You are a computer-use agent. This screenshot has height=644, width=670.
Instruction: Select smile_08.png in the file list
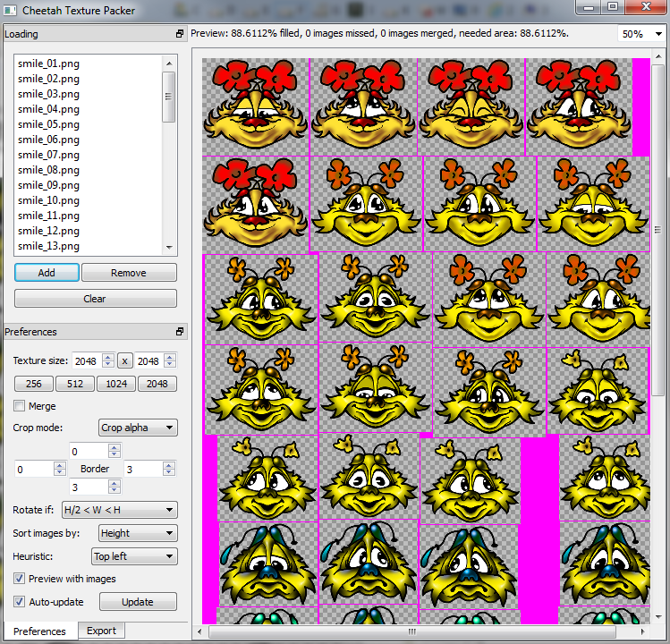point(48,170)
